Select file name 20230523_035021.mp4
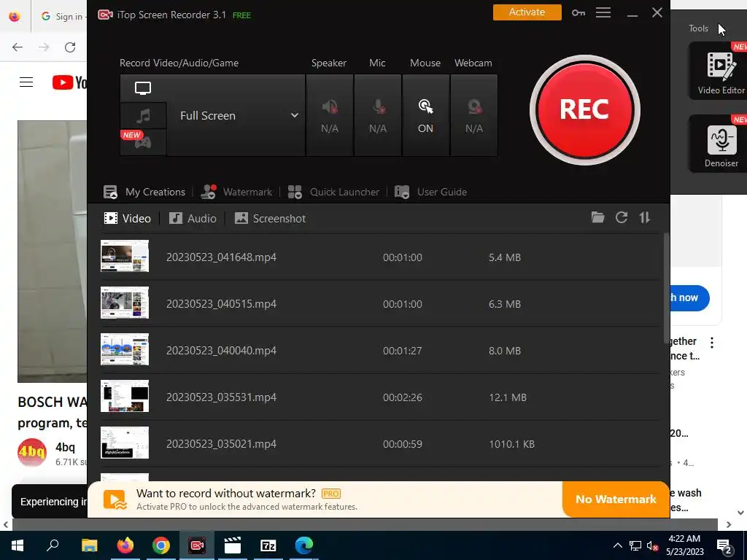Screen dimensions: 747x560 coord(221,444)
